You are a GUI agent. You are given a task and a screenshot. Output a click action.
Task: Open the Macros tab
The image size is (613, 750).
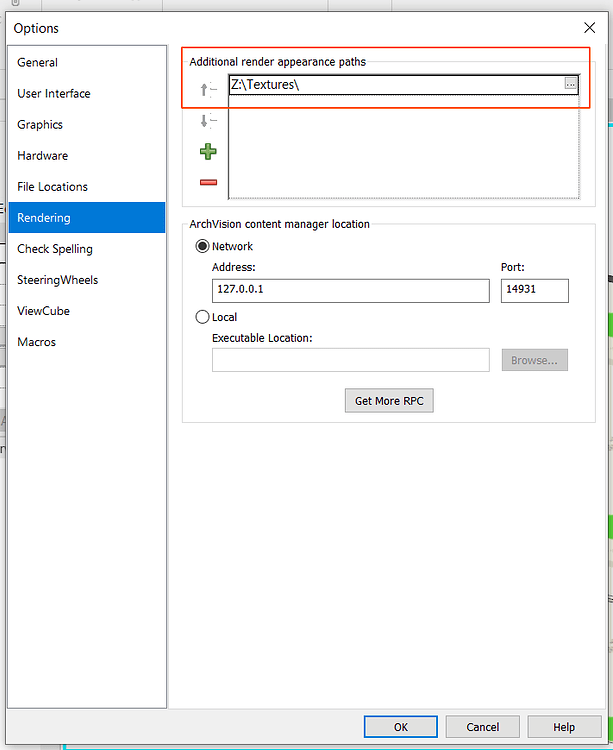coord(87,342)
